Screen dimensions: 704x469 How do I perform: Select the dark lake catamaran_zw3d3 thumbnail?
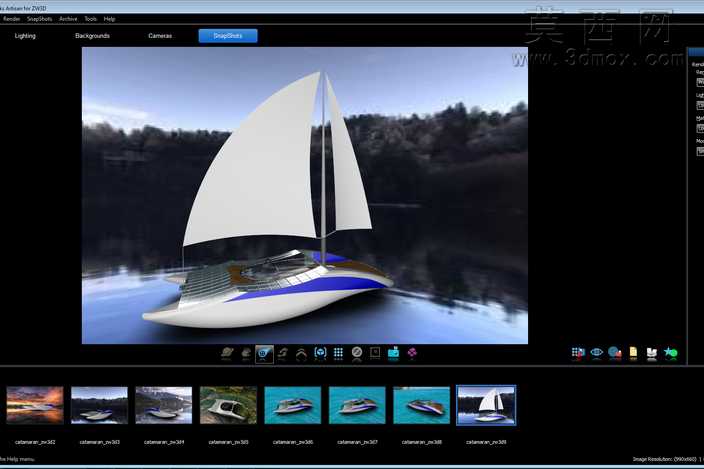pyautogui.click(x=99, y=405)
